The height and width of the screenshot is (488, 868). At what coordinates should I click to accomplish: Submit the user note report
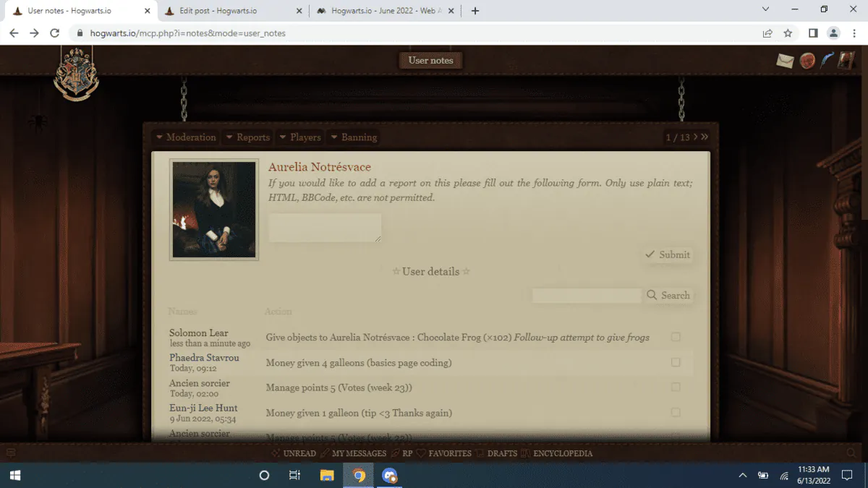(x=668, y=254)
